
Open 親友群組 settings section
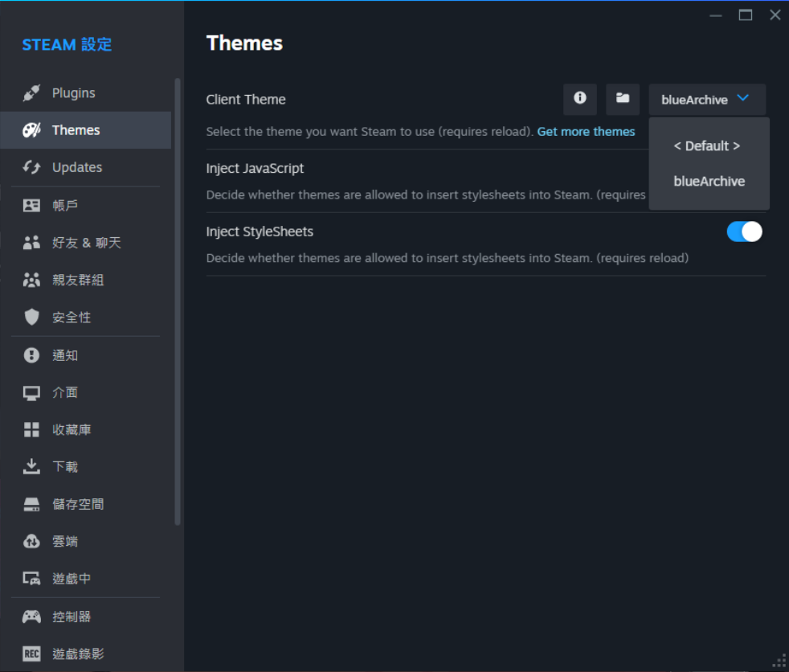click(85, 280)
